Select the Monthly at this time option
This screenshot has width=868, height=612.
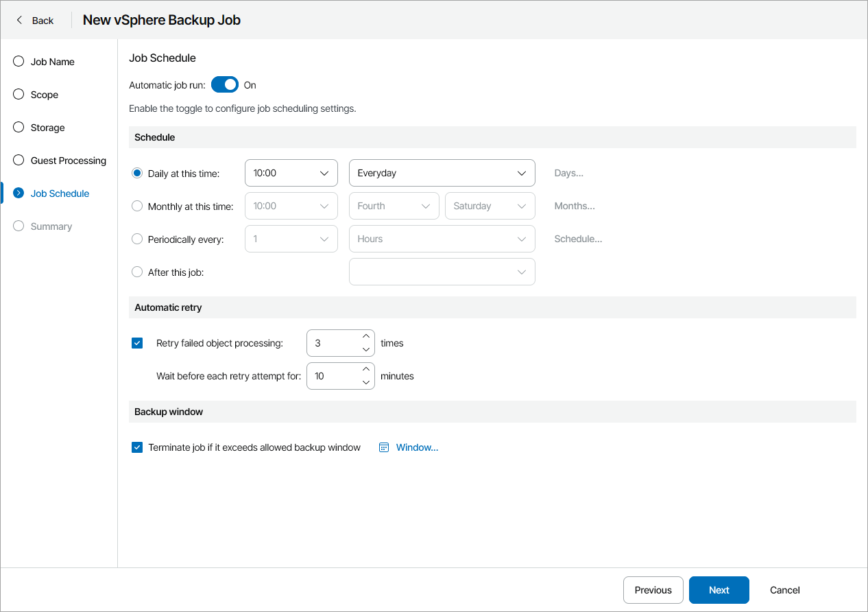(137, 206)
